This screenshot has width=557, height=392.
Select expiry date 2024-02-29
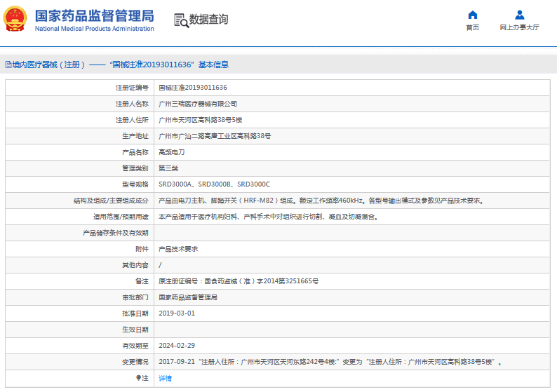pyautogui.click(x=177, y=346)
